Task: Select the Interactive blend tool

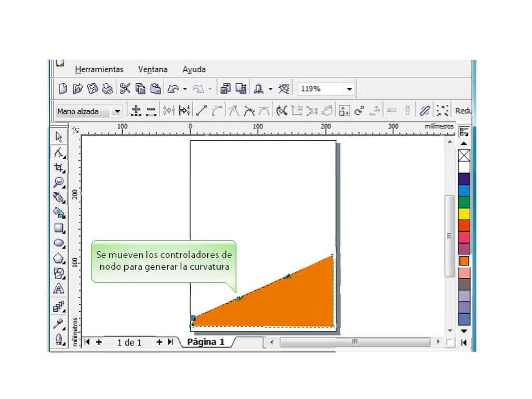Action: click(x=59, y=307)
